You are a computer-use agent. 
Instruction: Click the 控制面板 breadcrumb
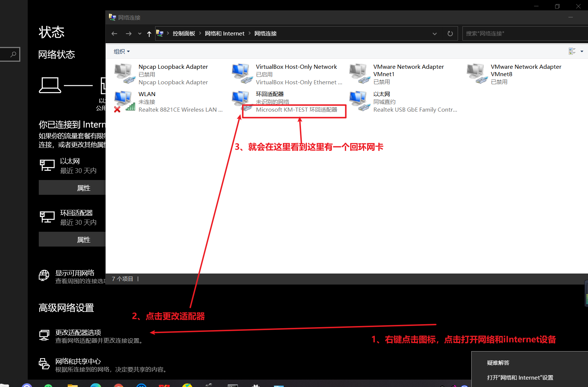point(184,34)
